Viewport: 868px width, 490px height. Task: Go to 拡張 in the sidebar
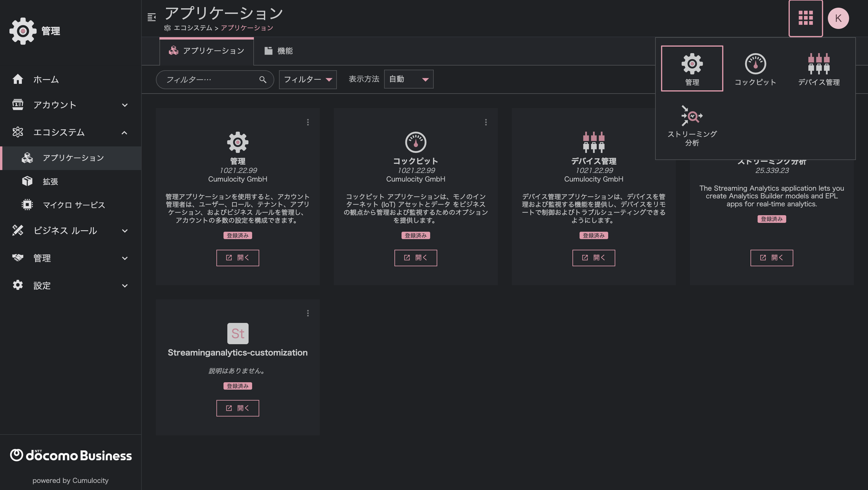pyautogui.click(x=71, y=181)
